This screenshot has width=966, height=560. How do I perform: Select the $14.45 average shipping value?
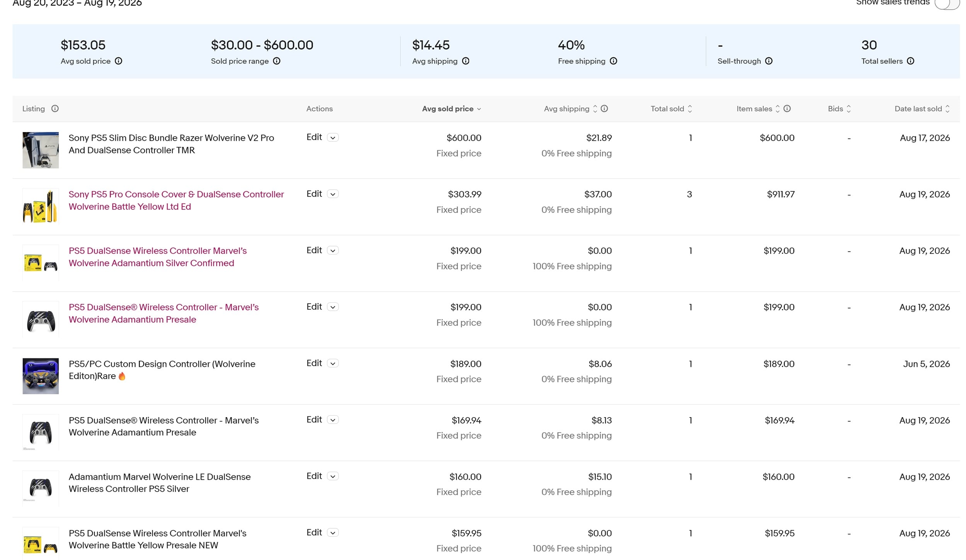pyautogui.click(x=431, y=45)
